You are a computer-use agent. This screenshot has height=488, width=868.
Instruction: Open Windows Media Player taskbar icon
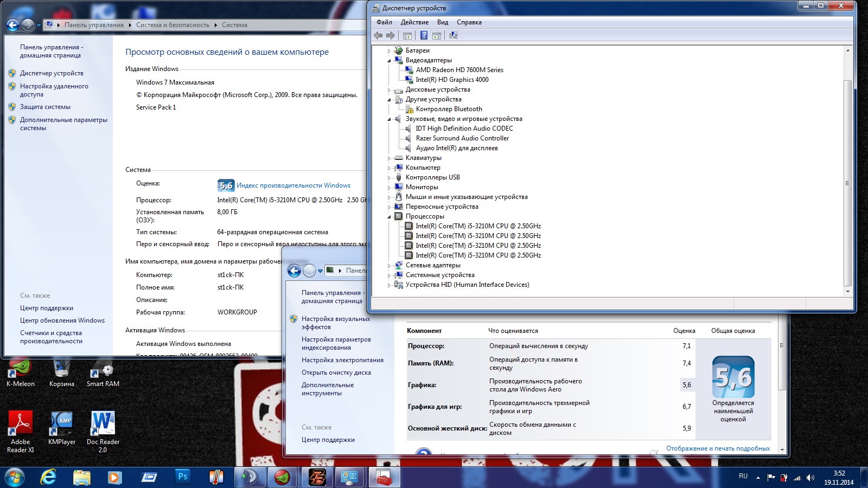pyautogui.click(x=114, y=477)
